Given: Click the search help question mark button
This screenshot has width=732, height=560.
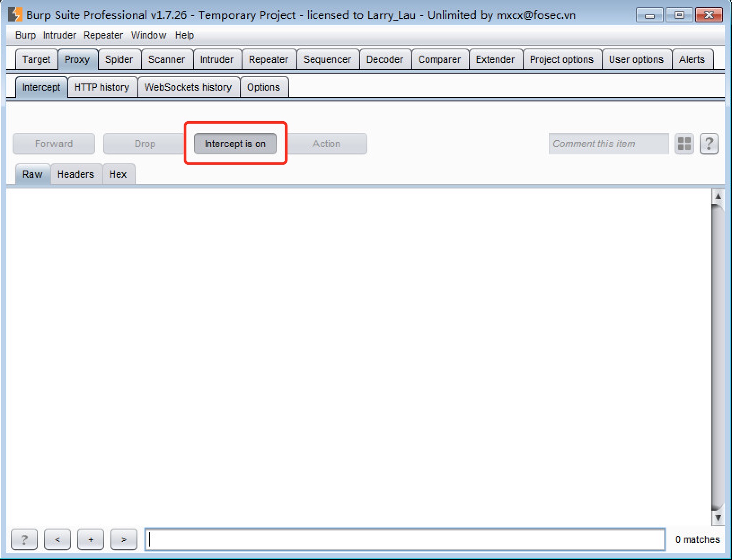Looking at the screenshot, I should pos(24,539).
